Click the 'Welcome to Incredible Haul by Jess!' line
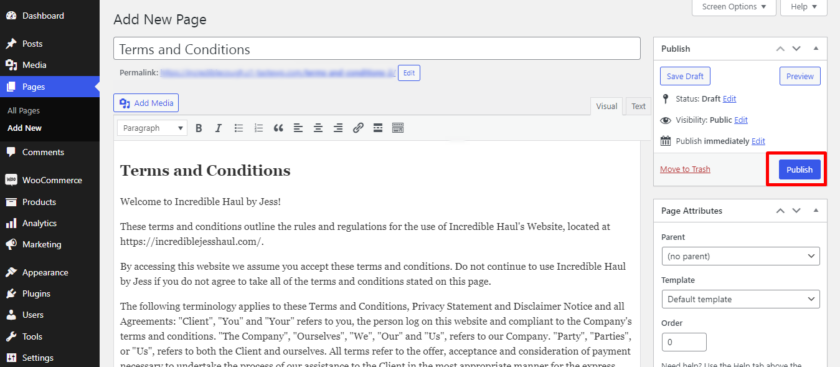 coord(200,202)
